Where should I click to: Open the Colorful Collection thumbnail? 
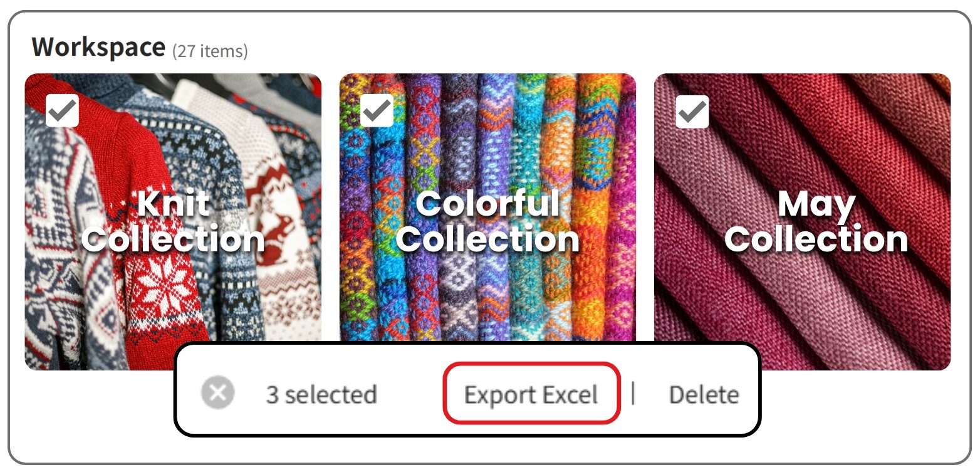[x=487, y=222]
